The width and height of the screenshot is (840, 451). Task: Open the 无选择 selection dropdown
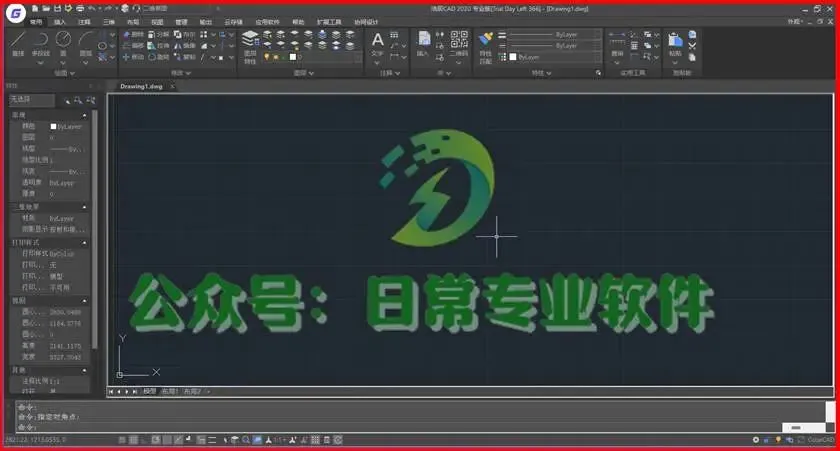pos(32,100)
